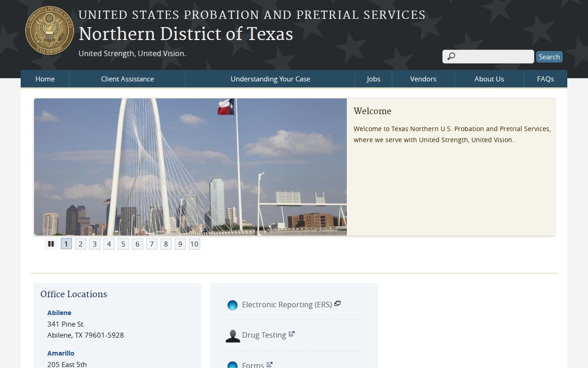
Task: Open the Forms link
Action: 253,365
